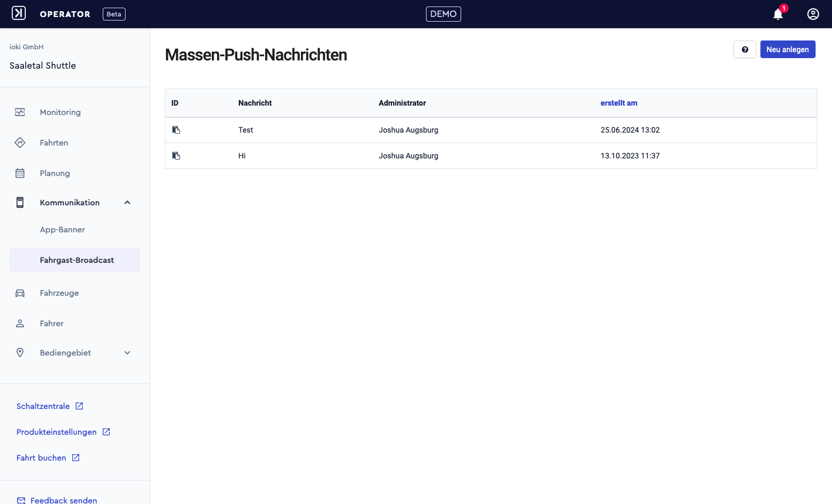Click the DEMO label in header
Viewport: 832px width, 504px height.
tap(444, 14)
